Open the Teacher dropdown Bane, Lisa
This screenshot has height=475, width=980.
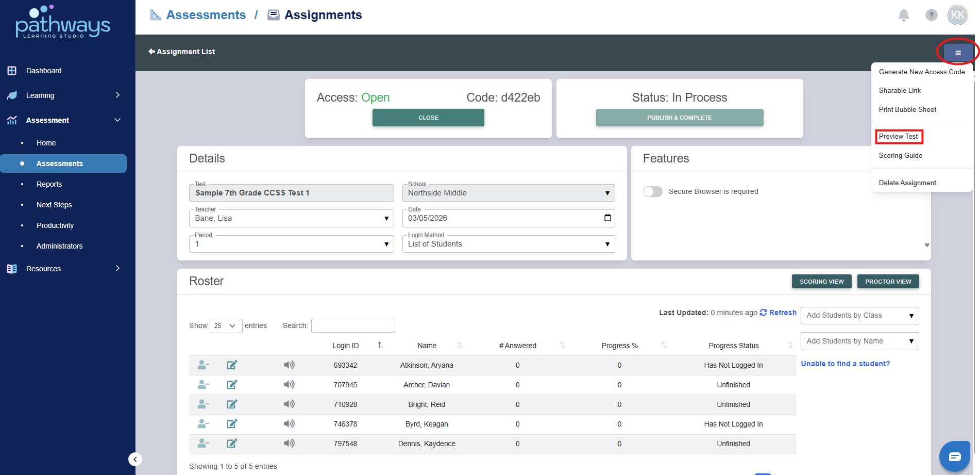pos(292,218)
